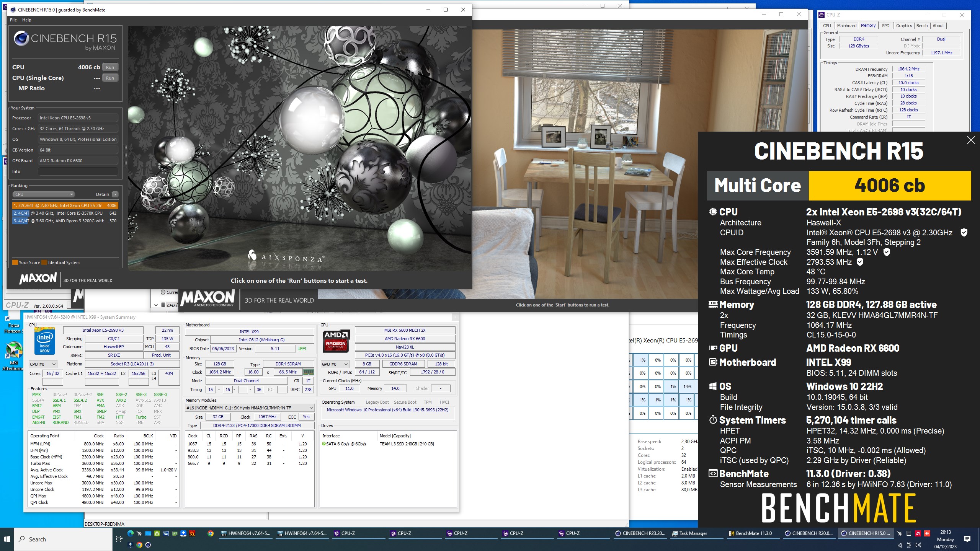
Task: Click the Cinebench R15 logo sphere icon
Action: point(21,39)
